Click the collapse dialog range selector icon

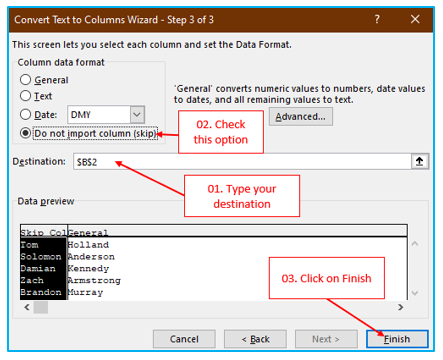pyautogui.click(x=420, y=162)
